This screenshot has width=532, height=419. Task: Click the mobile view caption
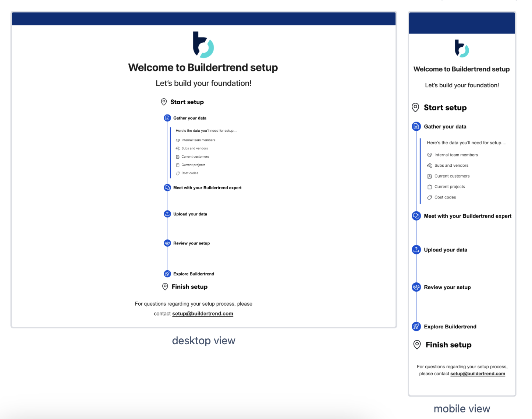point(462,409)
